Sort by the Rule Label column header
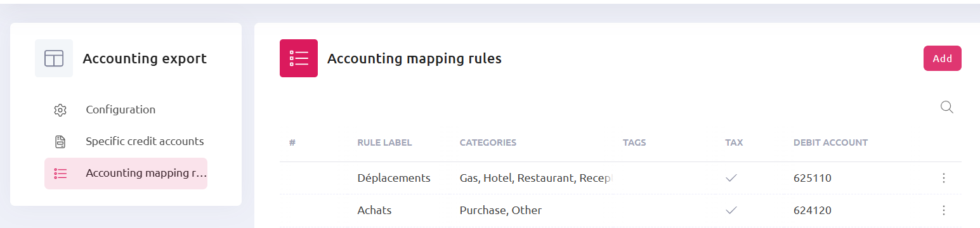The width and height of the screenshot is (980, 228). [384, 142]
